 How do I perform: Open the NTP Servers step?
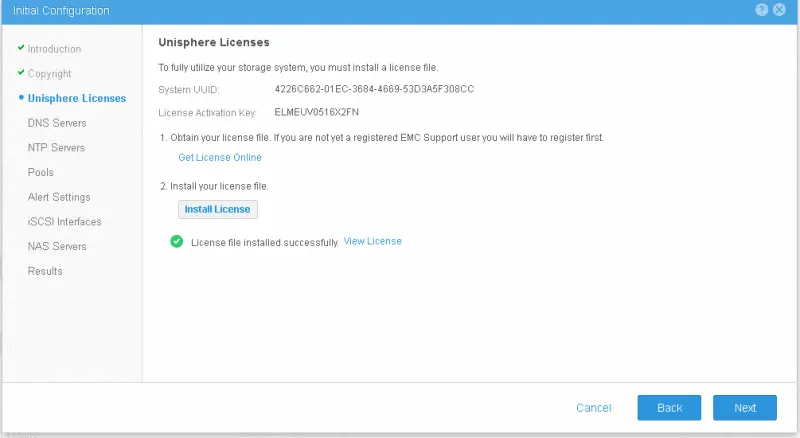coord(56,148)
